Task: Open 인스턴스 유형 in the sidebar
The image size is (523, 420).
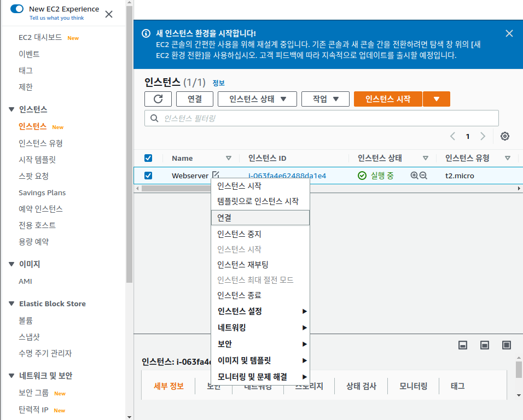Action: [x=40, y=143]
